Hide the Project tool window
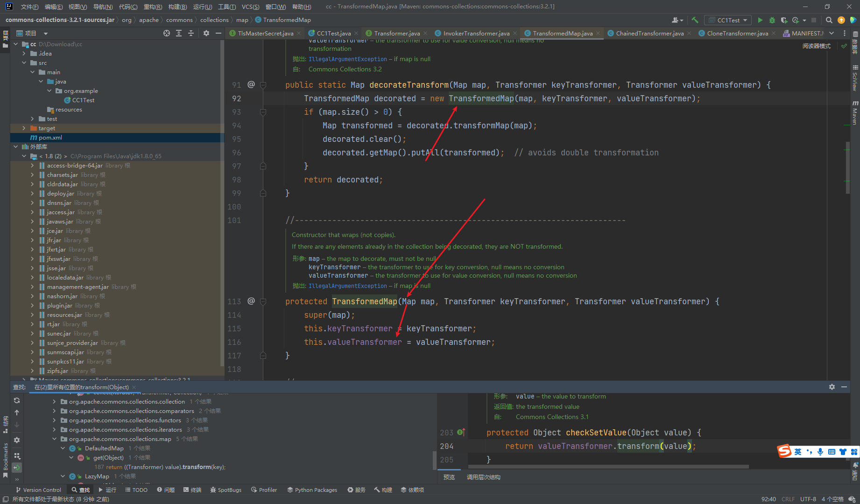Screen dimensions: 860x504 218,33
